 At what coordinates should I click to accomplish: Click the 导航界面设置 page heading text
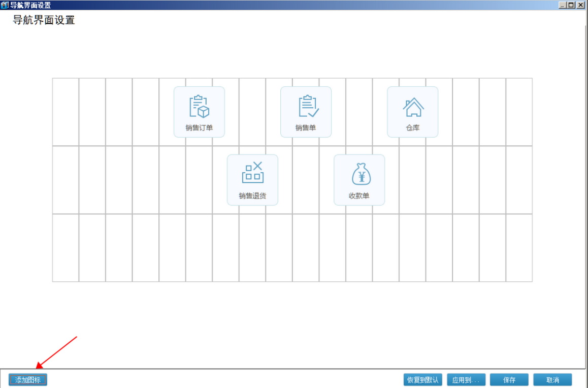(x=44, y=21)
